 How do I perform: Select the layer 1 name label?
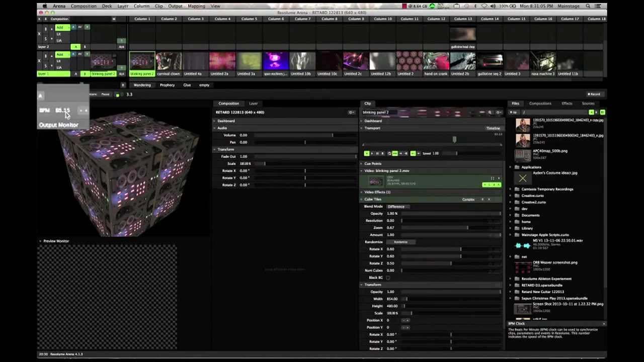(x=54, y=74)
